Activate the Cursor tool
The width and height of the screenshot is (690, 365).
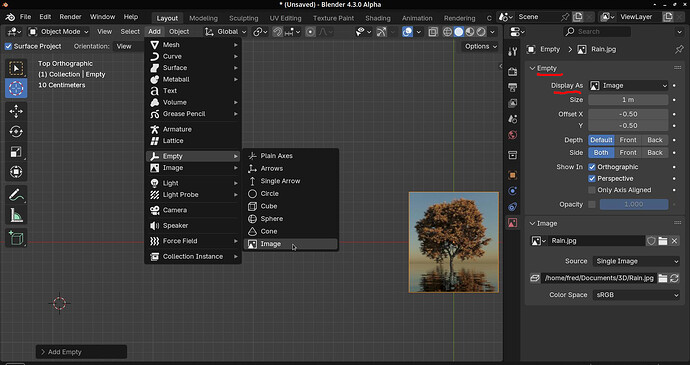(16, 88)
